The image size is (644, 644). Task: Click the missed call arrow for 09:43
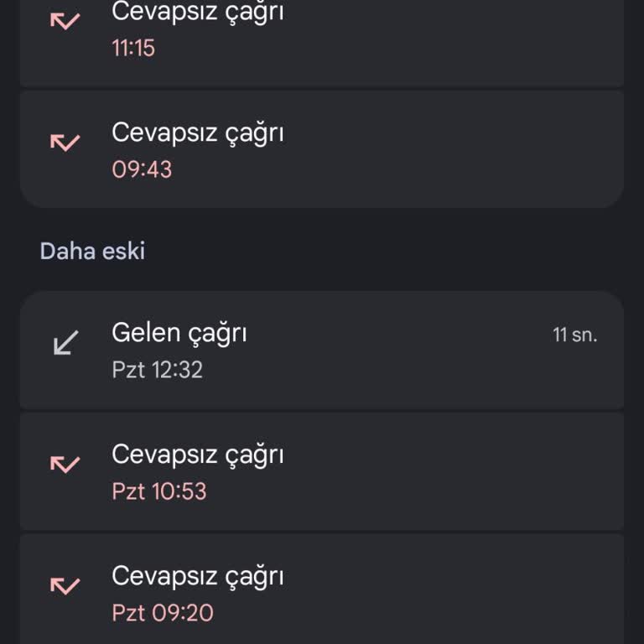tap(65, 142)
